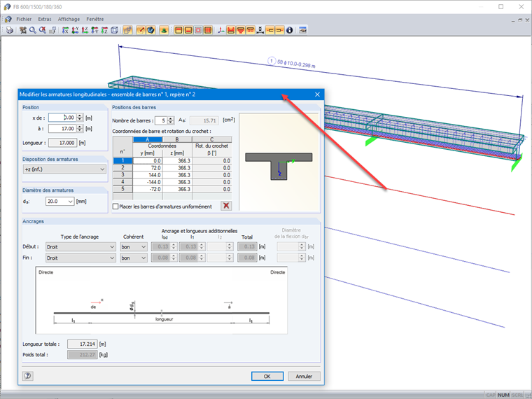Open the Fenêtre menu

tap(95, 20)
